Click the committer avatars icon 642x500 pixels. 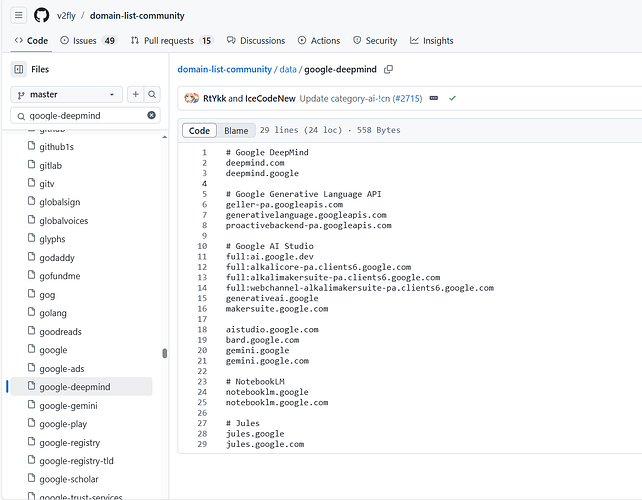tap(191, 98)
